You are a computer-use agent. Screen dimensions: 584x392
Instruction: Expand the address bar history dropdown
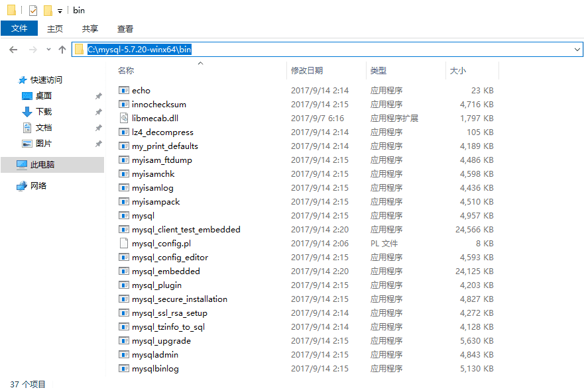(577, 50)
